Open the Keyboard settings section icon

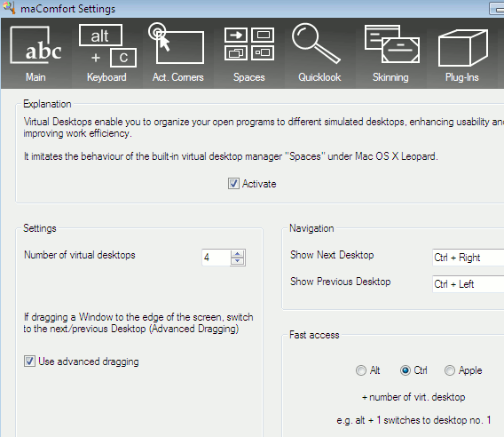(x=107, y=53)
